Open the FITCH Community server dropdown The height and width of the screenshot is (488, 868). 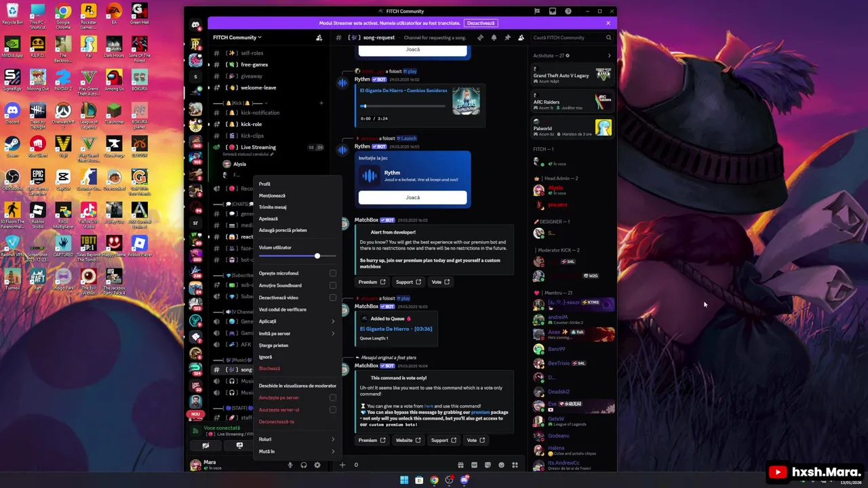(237, 38)
